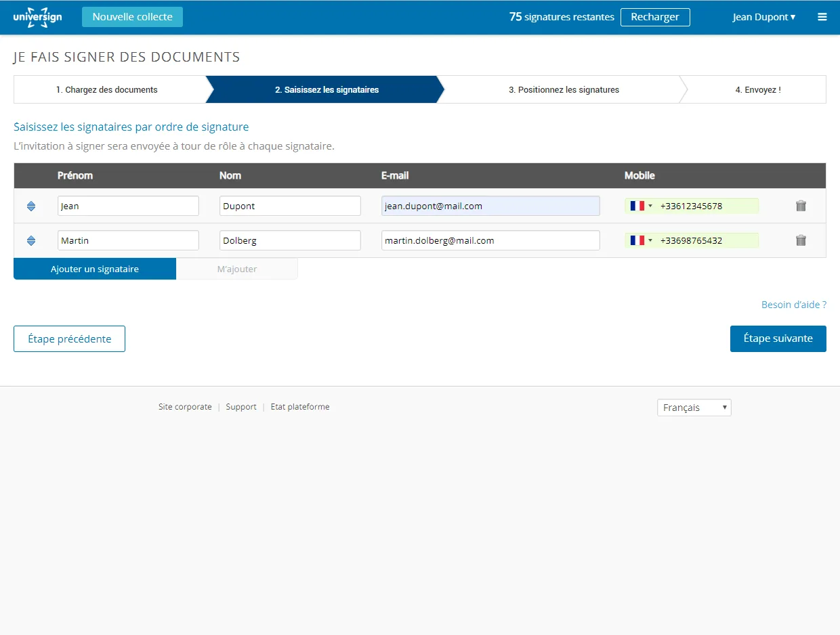This screenshot has height=635, width=840.
Task: Focus the Nom field containing Dolberg
Action: [x=290, y=240]
